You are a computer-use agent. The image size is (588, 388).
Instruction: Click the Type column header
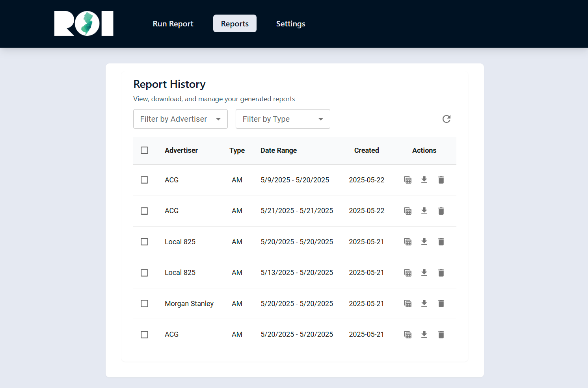pyautogui.click(x=237, y=150)
